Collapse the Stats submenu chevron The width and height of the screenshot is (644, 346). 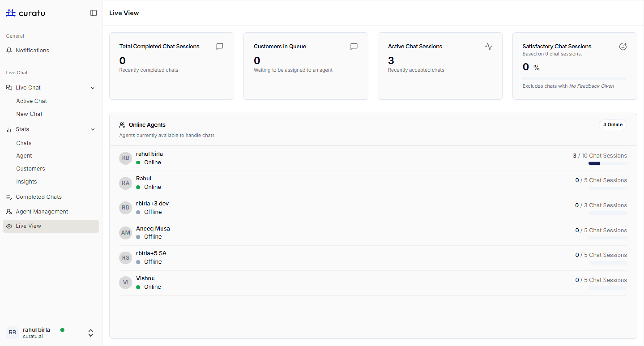pos(93,129)
